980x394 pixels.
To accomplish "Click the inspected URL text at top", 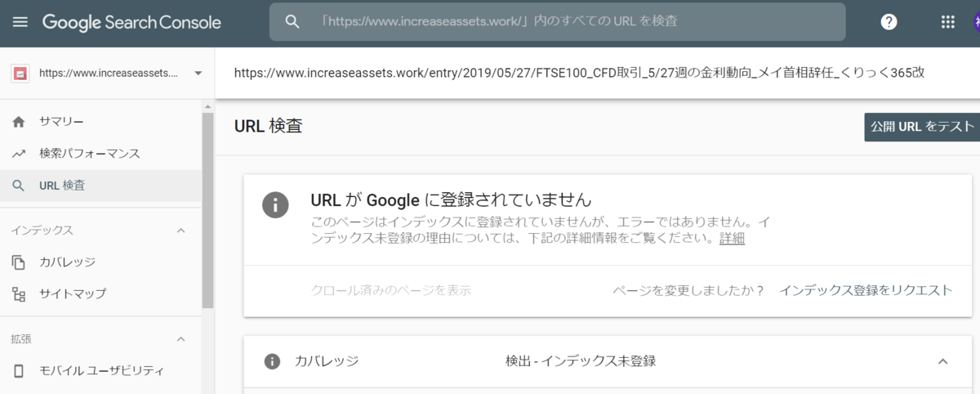I will coord(579,73).
